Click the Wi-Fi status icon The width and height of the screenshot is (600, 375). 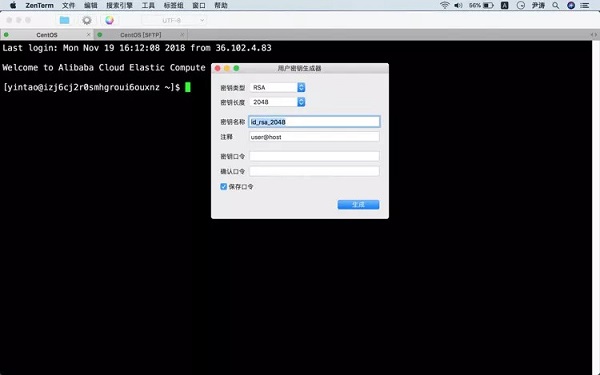(x=444, y=5)
